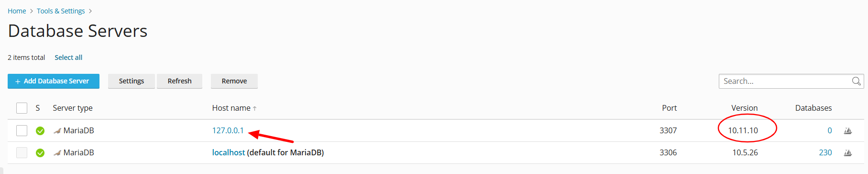The height and width of the screenshot is (174, 868).
Task: Open webadmin tool icon for localhost row
Action: (x=848, y=153)
